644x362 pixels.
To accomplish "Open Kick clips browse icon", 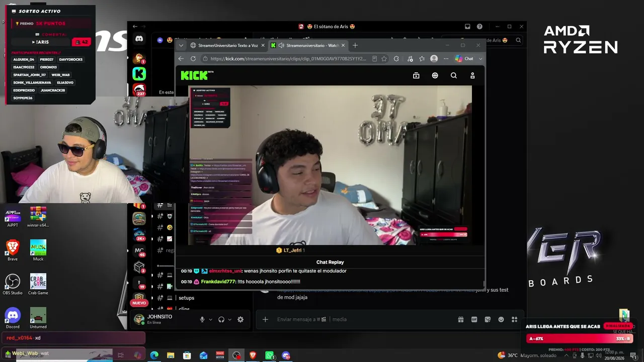I will [416, 75].
